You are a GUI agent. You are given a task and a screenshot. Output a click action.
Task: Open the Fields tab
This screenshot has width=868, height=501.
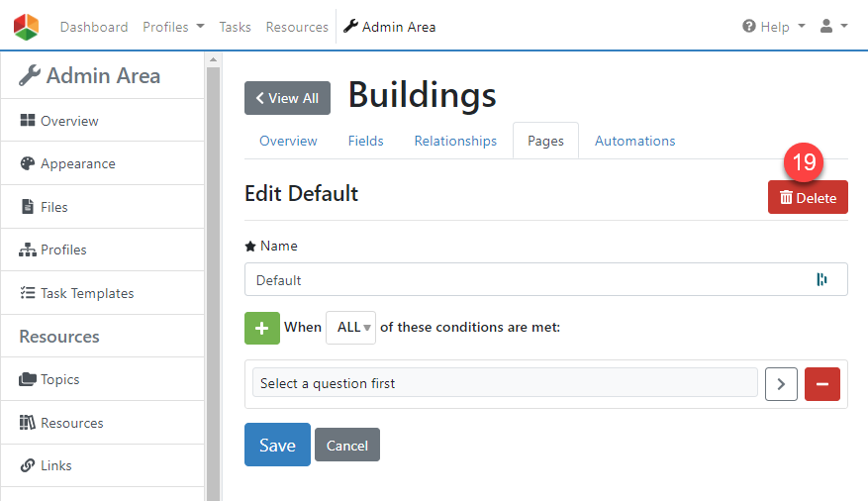pos(365,141)
